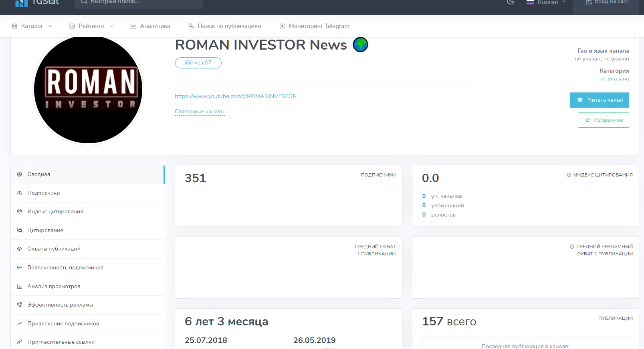
Task: Click the Аналитика chart icon
Action: click(133, 26)
